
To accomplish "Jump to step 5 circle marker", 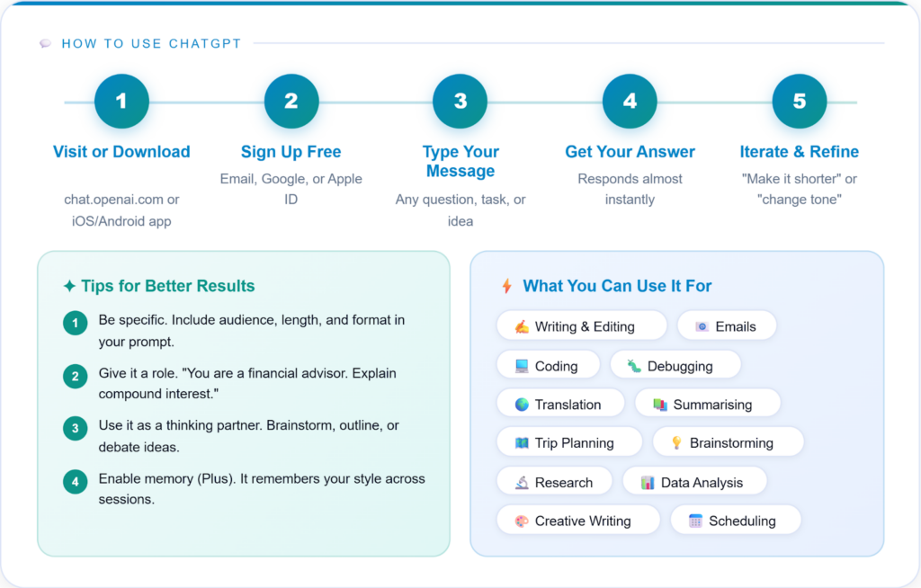I will coord(799,102).
